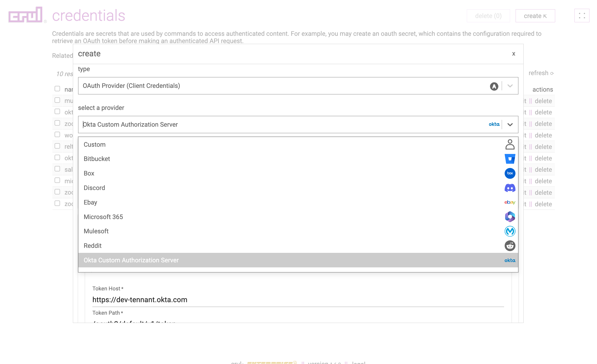Click the okta logo in provider field

point(494,124)
